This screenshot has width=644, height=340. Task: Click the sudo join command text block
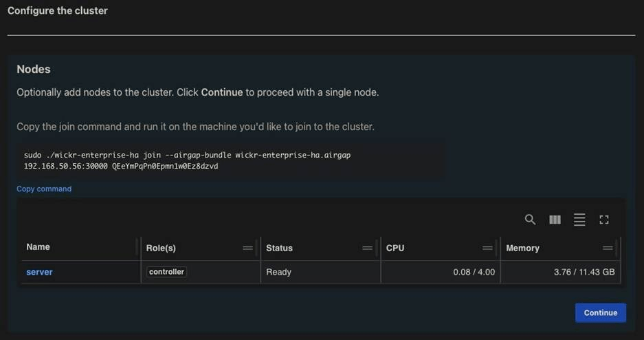pos(187,160)
